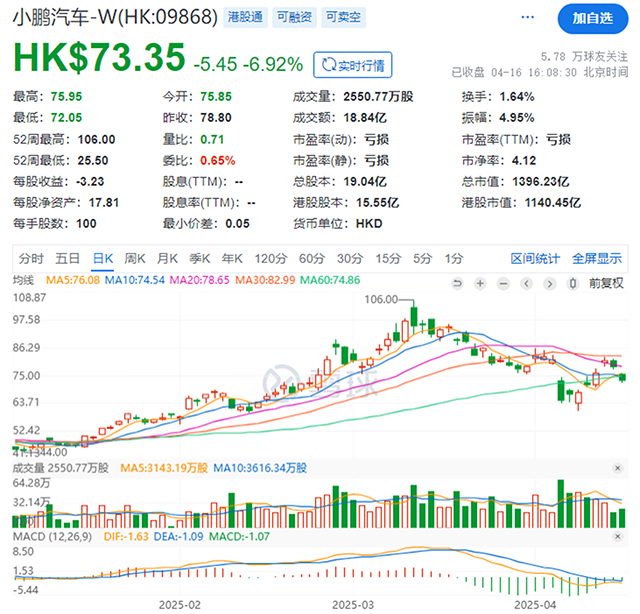The height and width of the screenshot is (614, 640).
Task: Switch to the 15分 interval tab
Action: point(388,258)
